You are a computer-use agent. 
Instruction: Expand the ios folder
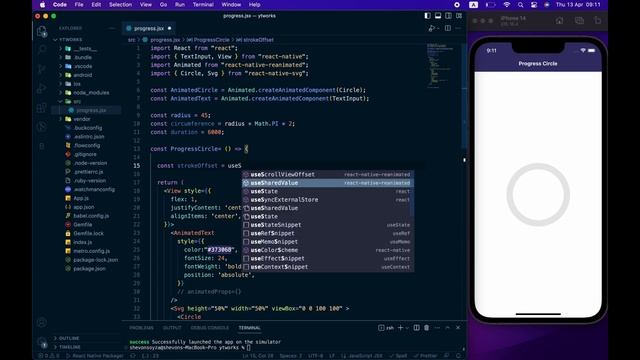coord(77,84)
